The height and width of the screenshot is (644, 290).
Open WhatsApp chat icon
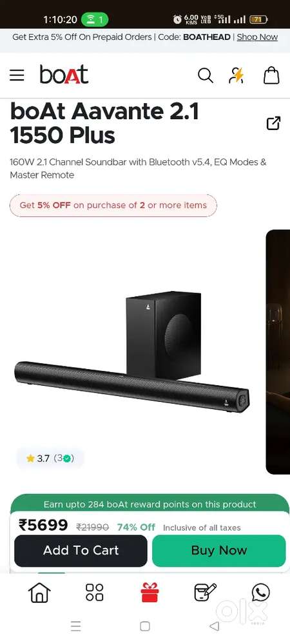(x=261, y=592)
